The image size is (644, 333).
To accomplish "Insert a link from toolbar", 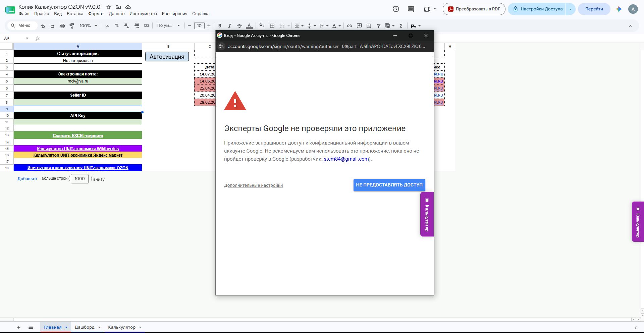I will [350, 26].
